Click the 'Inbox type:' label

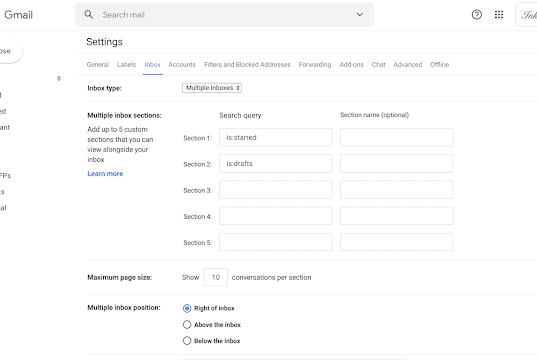click(x=104, y=88)
